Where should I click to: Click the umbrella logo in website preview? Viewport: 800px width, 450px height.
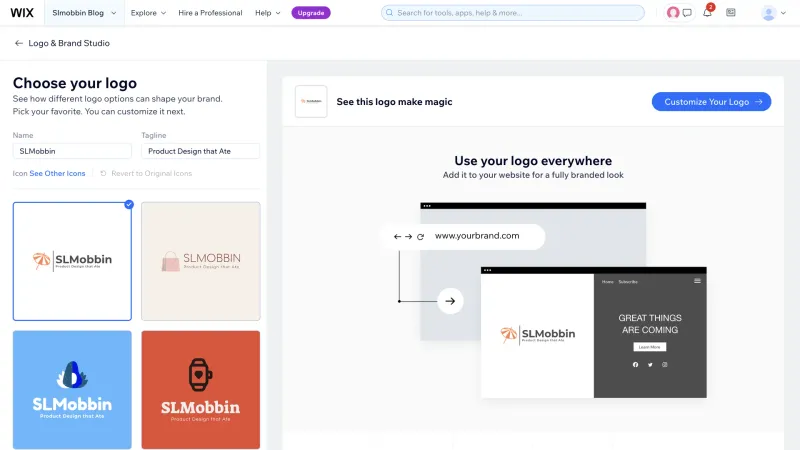point(537,335)
